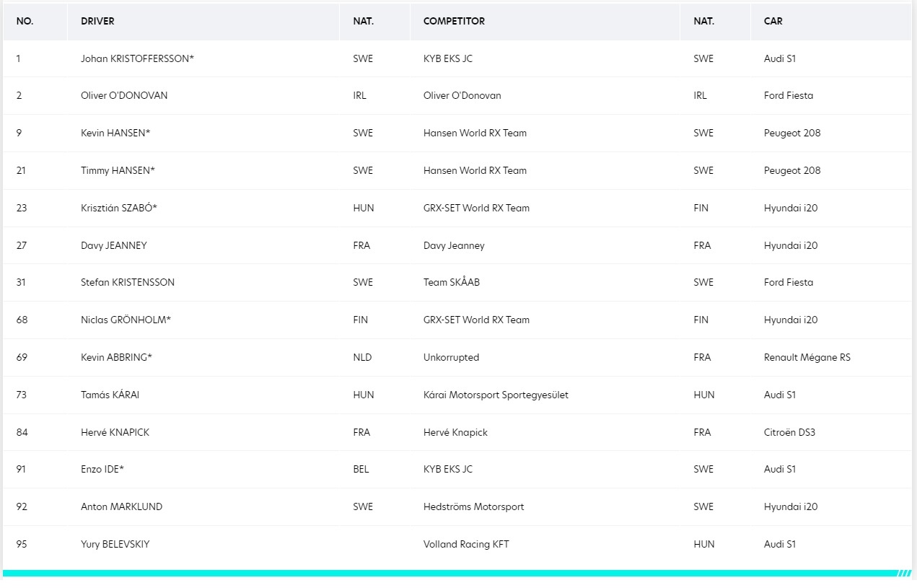Click competitor Team SKÅAB
This screenshot has width=917, height=588.
(452, 282)
